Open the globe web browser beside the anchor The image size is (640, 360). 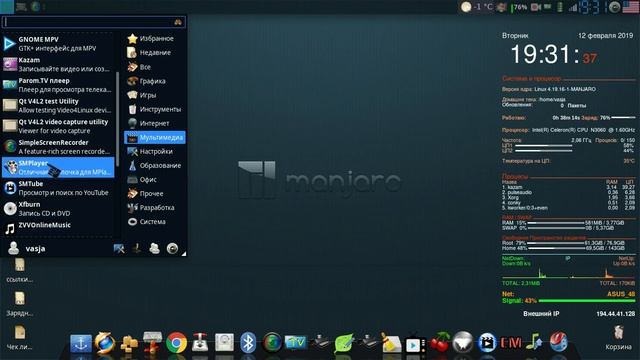(105, 342)
